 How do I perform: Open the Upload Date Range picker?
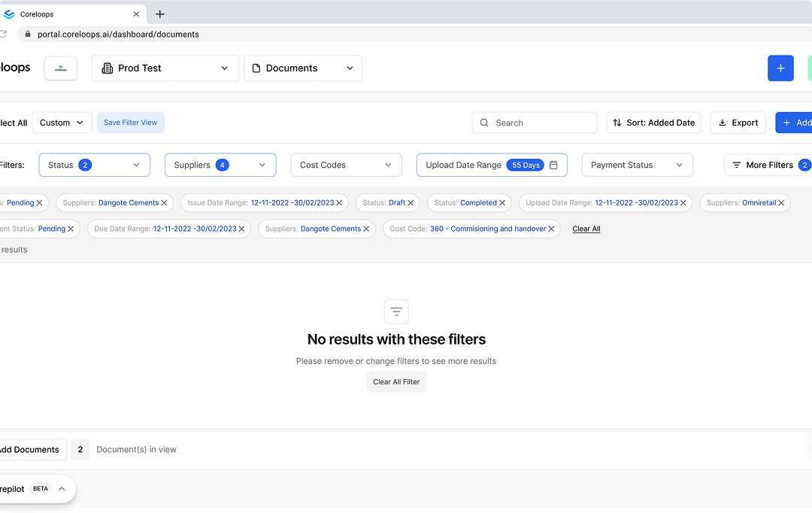[492, 165]
